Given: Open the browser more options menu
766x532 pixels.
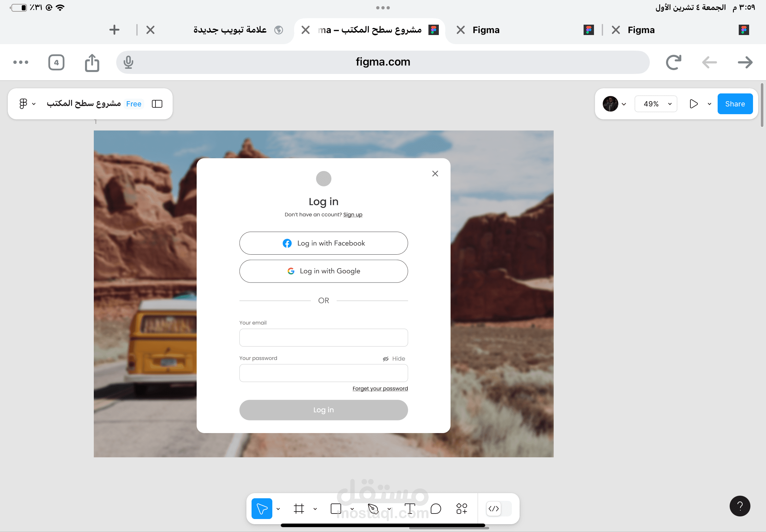Looking at the screenshot, I should coord(21,62).
